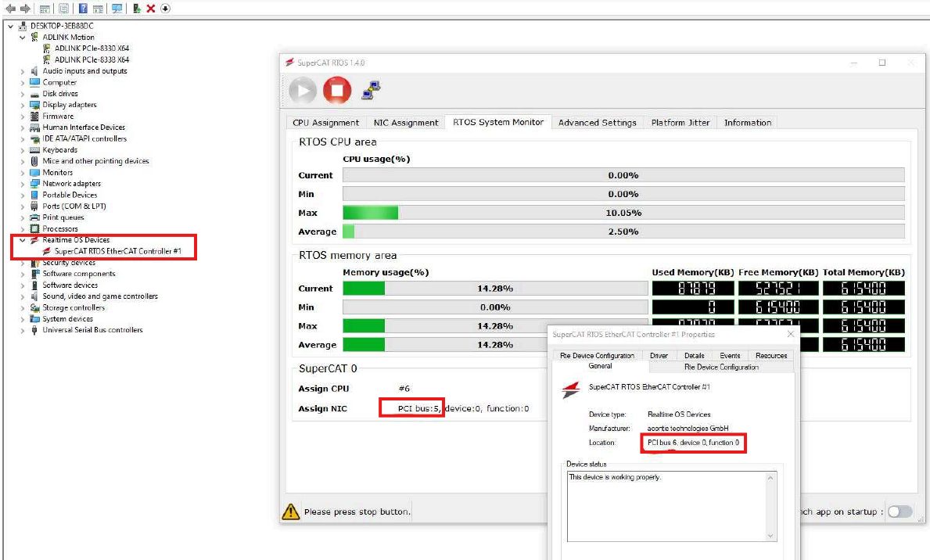This screenshot has width=930, height=560.
Task: Click the Device status scrollbar down arrow
Action: click(x=770, y=536)
